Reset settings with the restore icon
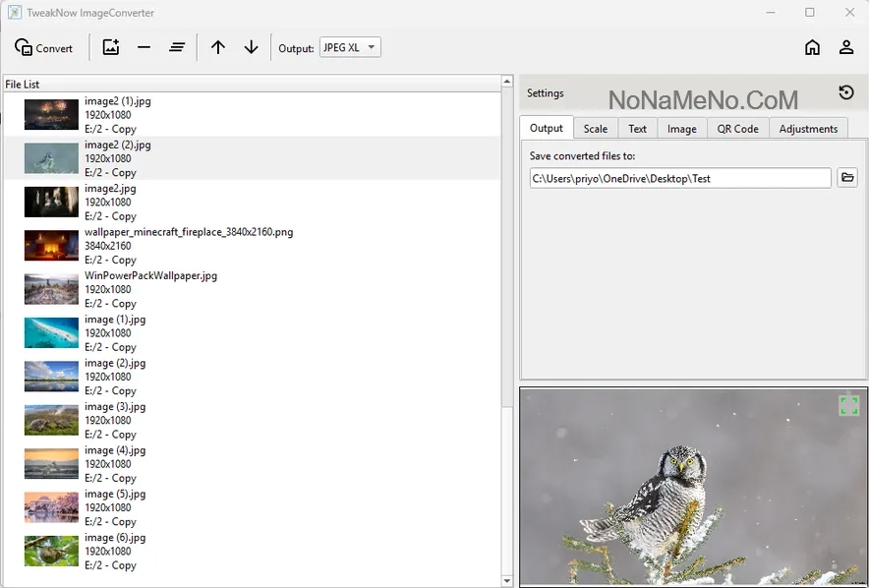The width and height of the screenshot is (869, 588). (x=845, y=92)
